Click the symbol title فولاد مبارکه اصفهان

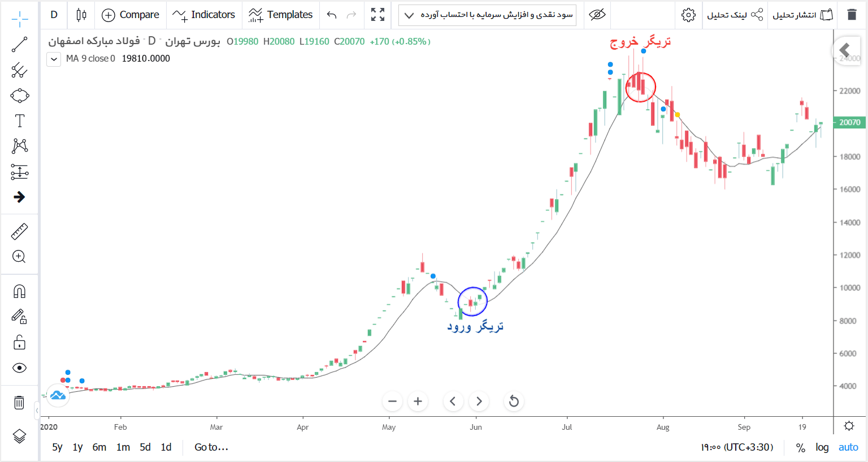click(x=94, y=41)
